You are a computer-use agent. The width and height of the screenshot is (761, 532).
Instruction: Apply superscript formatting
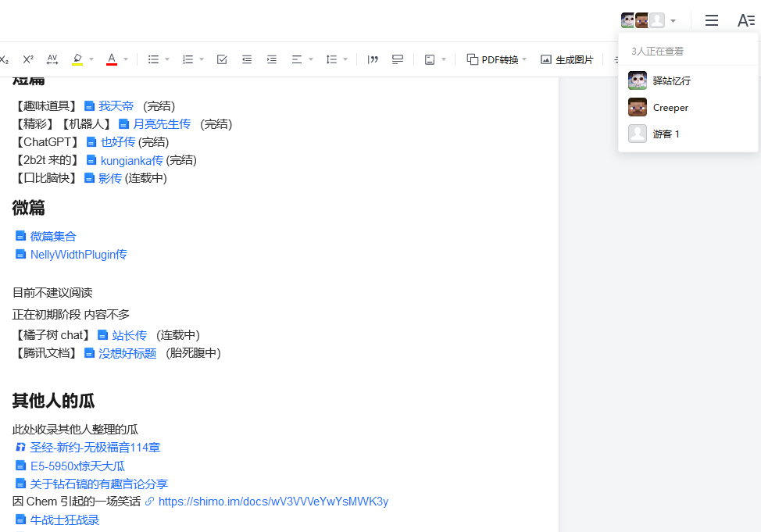pyautogui.click(x=28, y=59)
